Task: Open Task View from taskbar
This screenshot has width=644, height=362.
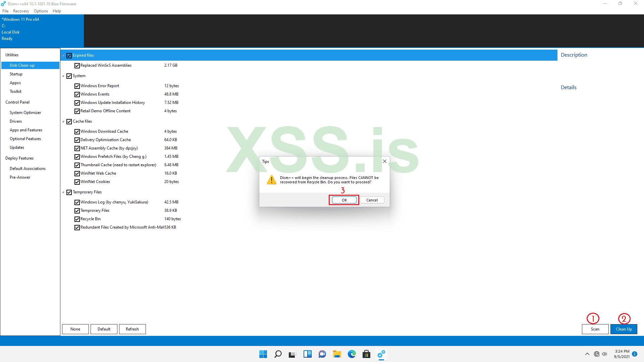Action: pyautogui.click(x=292, y=354)
